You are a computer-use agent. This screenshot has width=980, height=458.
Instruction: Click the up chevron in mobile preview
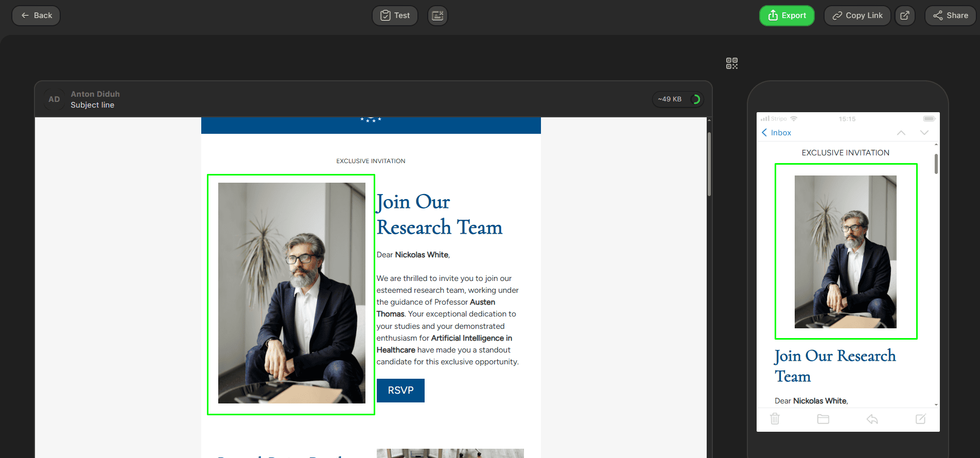pyautogui.click(x=901, y=133)
